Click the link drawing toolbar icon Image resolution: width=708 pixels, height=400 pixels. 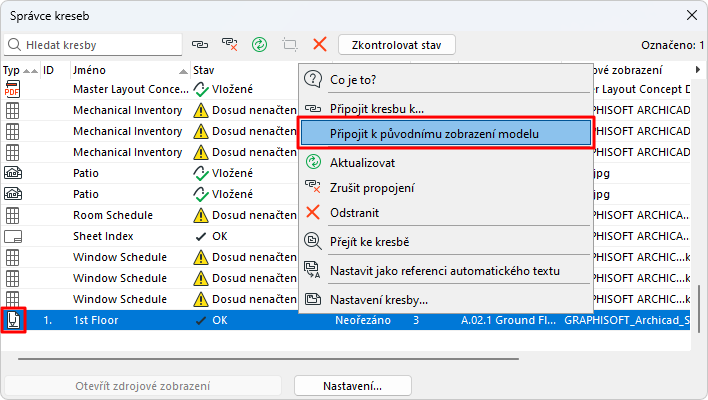(201, 45)
